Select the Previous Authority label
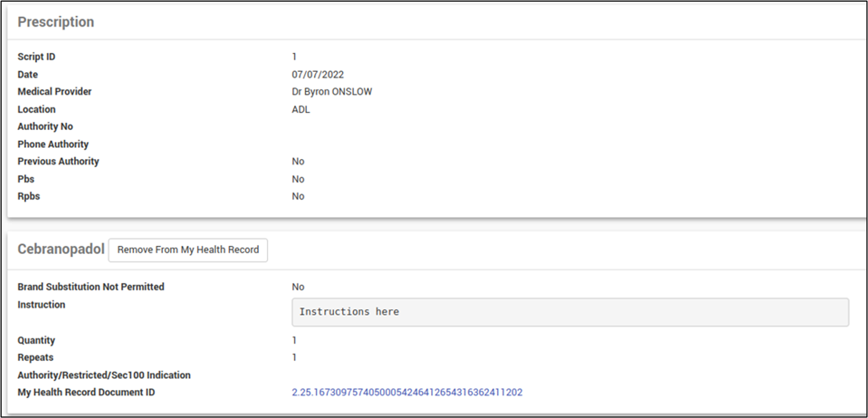The width and height of the screenshot is (868, 418). tap(58, 161)
